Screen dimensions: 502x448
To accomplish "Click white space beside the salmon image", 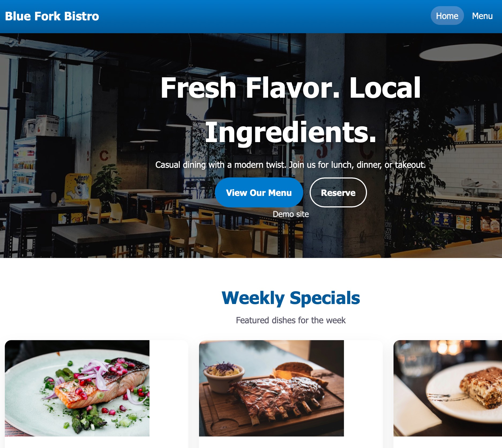I will [169, 388].
